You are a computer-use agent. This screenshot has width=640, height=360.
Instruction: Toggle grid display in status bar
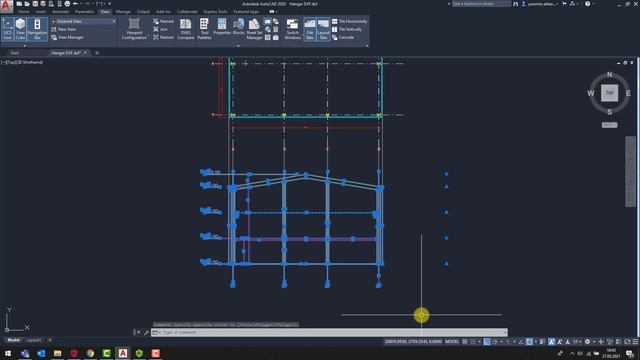tap(465, 342)
